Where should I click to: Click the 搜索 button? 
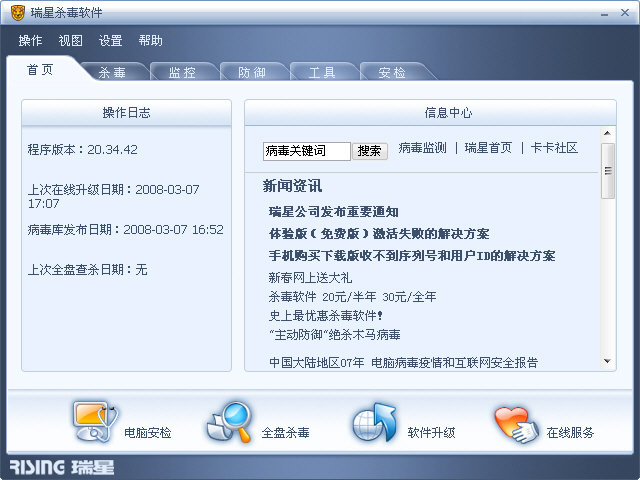pos(369,151)
